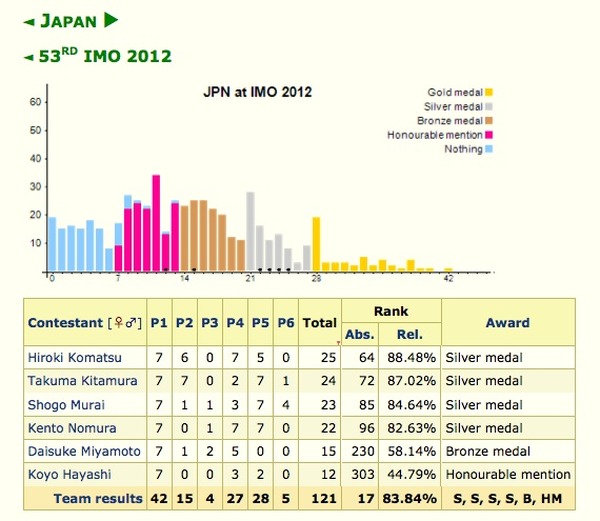Click Daisuke Miyamoto's Bronze medal award cell
600x521 pixels.
tap(508, 451)
